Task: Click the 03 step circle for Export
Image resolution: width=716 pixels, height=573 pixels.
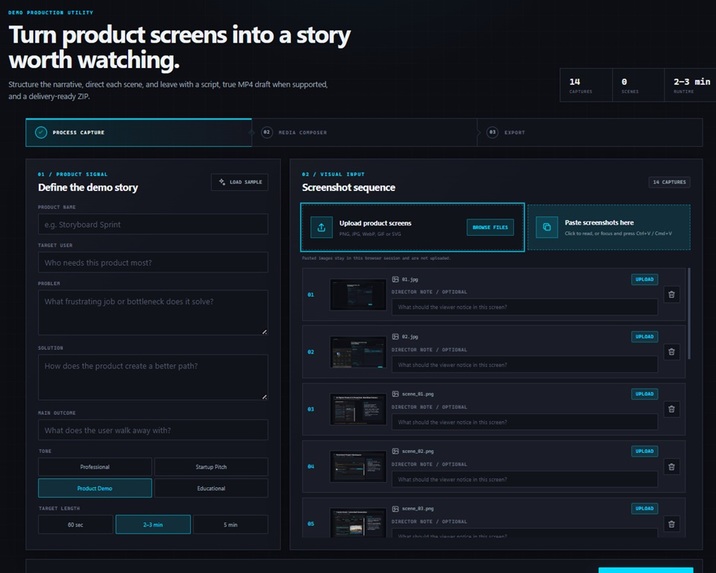Action: (492, 132)
